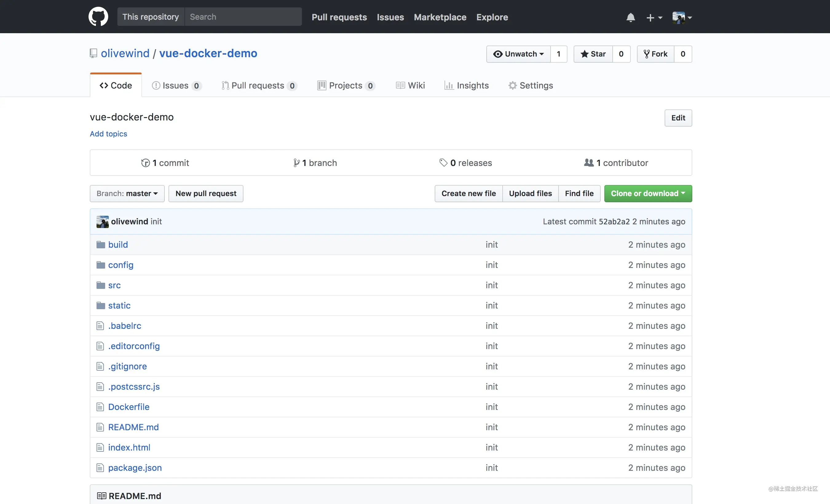Click the New pull request button
The width and height of the screenshot is (830, 504).
point(206,194)
